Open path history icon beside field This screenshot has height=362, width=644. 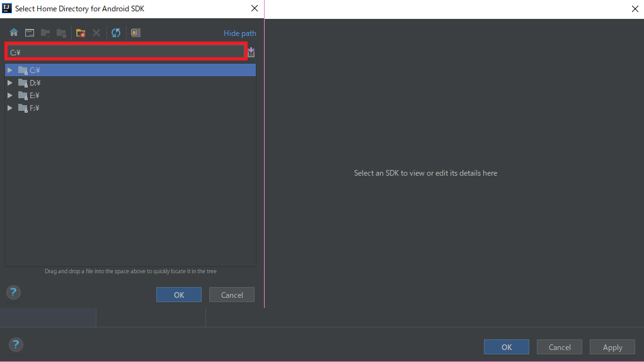click(x=251, y=52)
